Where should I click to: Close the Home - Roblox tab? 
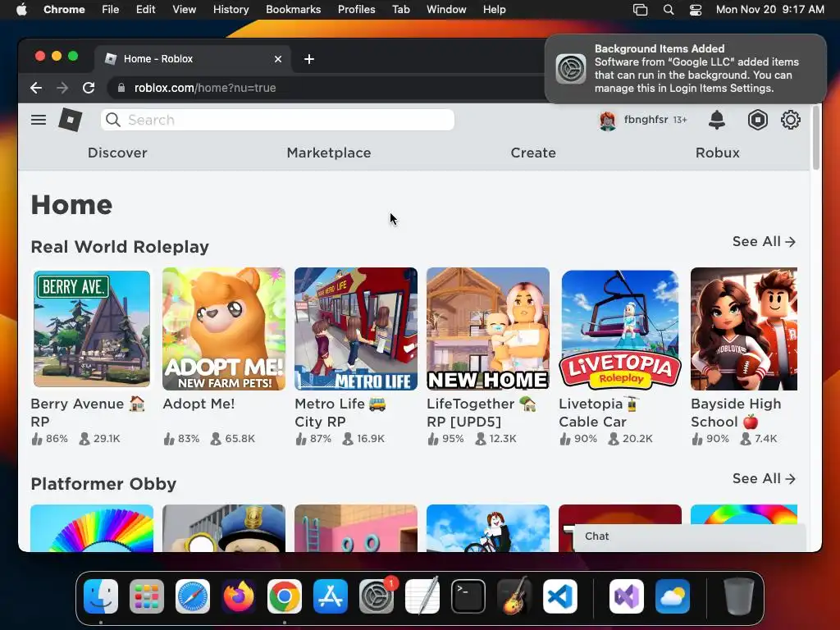[x=278, y=59]
